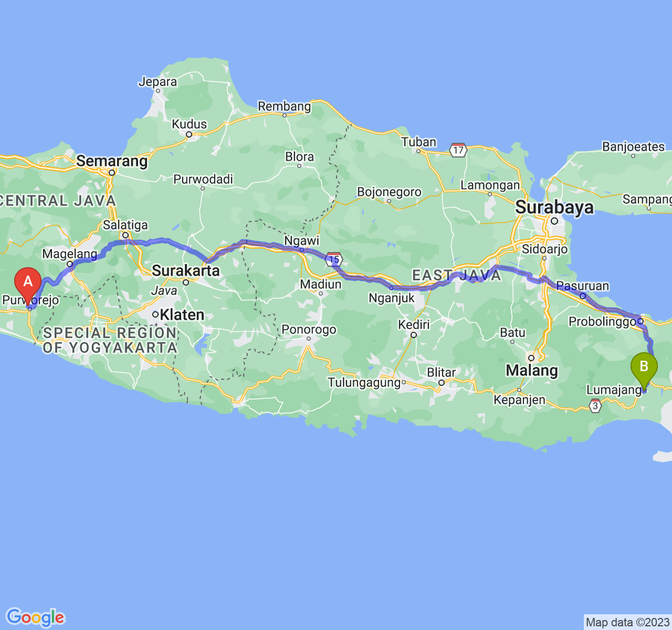Screen dimensions: 672x630
Task: Click the Kudus town label
Action: 190,124
